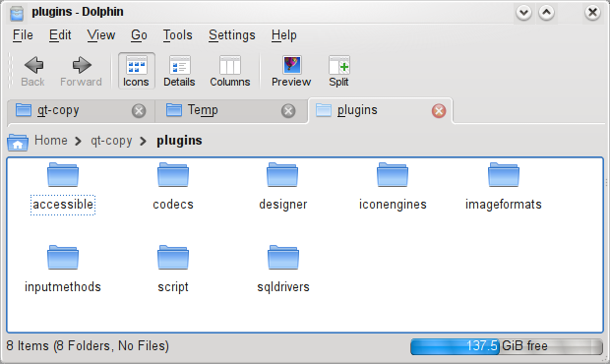Switch to the qt-copy tab

click(x=81, y=111)
